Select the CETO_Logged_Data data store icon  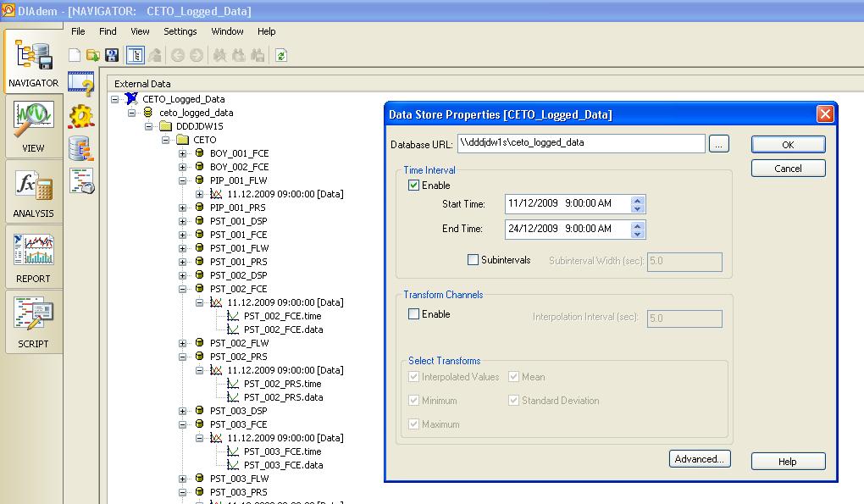[x=131, y=98]
